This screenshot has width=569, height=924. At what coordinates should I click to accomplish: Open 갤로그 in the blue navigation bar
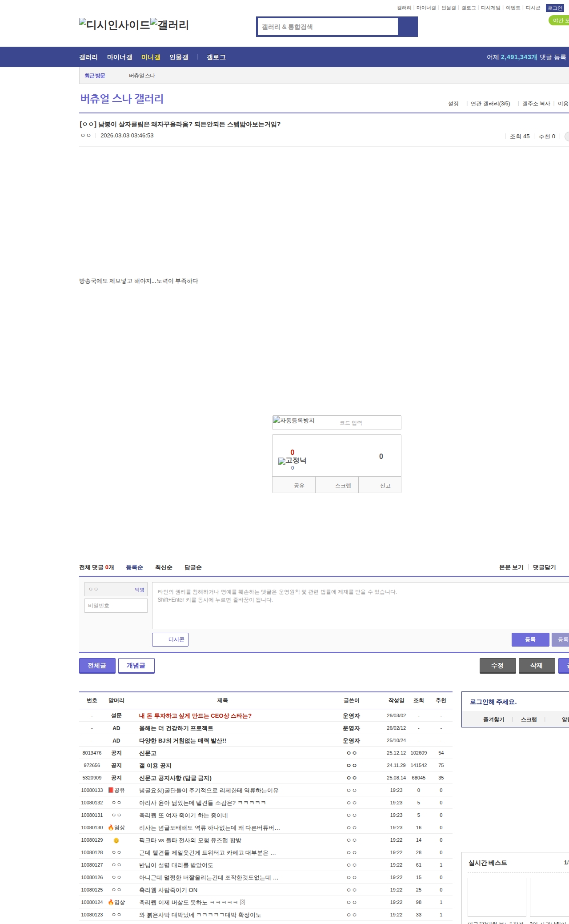tap(216, 57)
